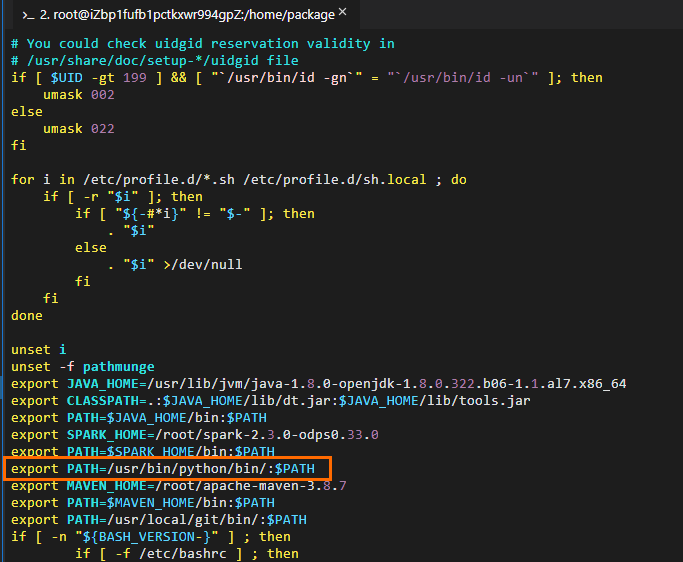Click the line 'if [ -f /etc/bashrc ] ; then'
The image size is (683, 562).
187,554
